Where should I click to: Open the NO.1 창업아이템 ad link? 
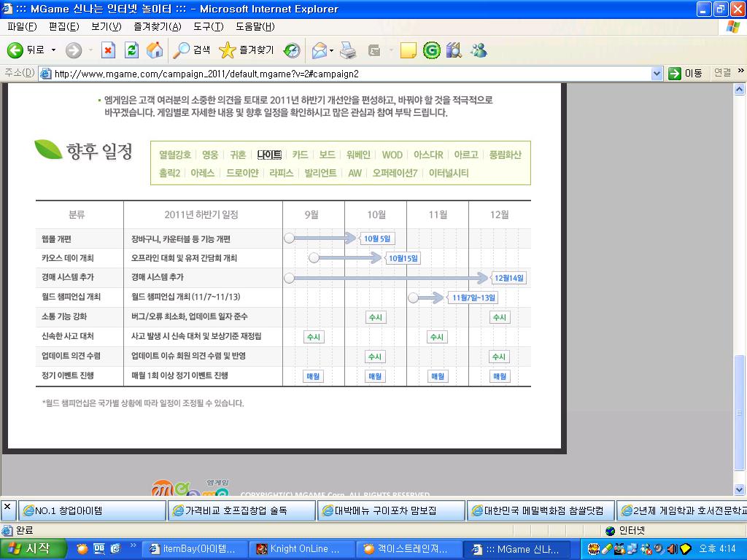coord(91,511)
